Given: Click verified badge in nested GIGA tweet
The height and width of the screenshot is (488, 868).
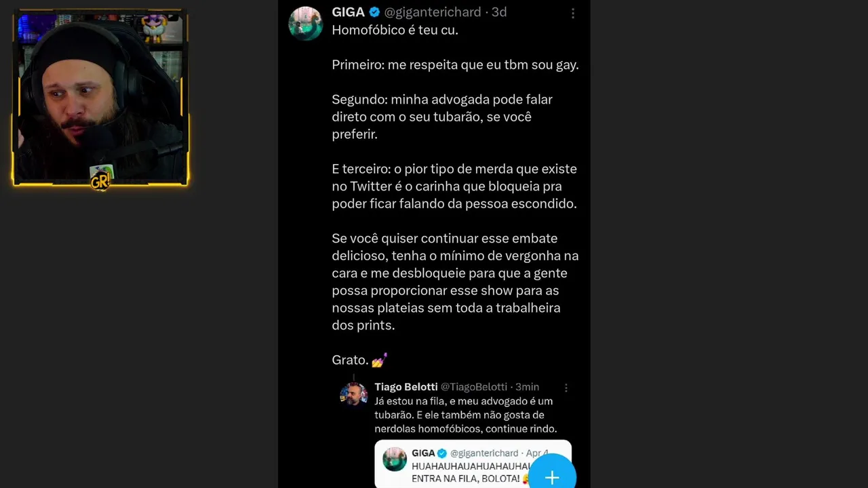Looking at the screenshot, I should 442,453.
